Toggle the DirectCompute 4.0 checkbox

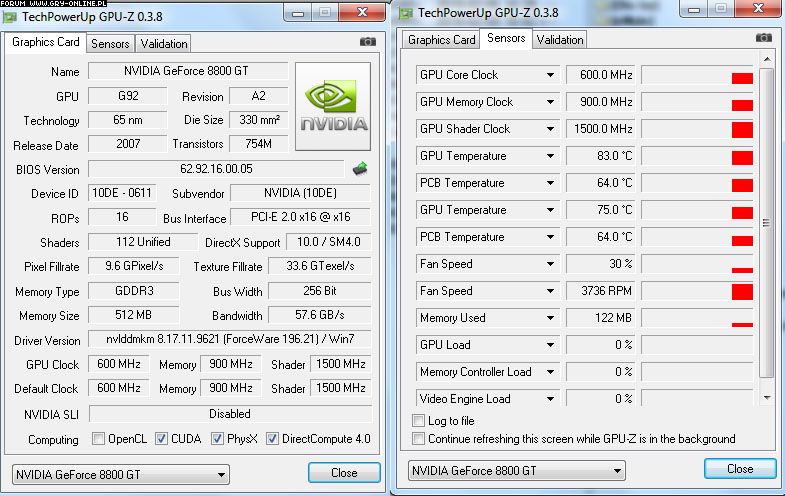pyautogui.click(x=272, y=439)
